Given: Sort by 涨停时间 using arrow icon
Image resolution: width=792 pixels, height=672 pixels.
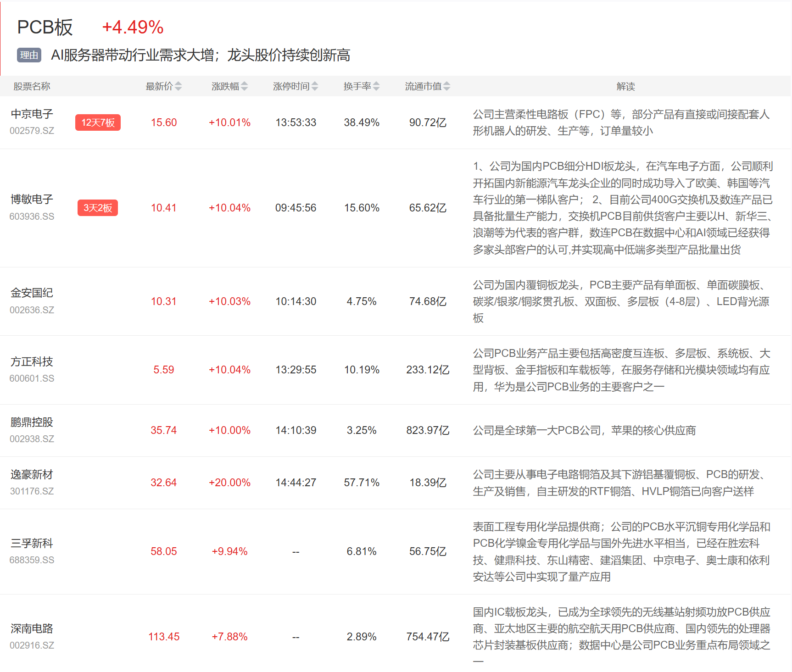Looking at the screenshot, I should [315, 86].
